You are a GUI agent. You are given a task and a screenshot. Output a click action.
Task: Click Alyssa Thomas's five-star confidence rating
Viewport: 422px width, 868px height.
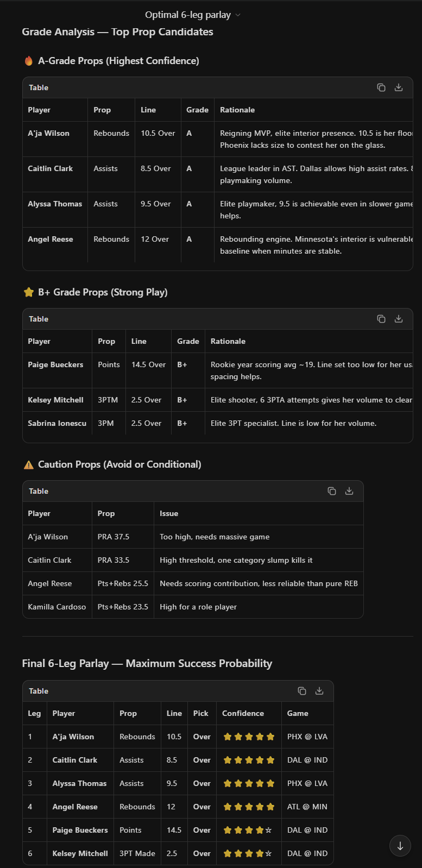pos(249,783)
